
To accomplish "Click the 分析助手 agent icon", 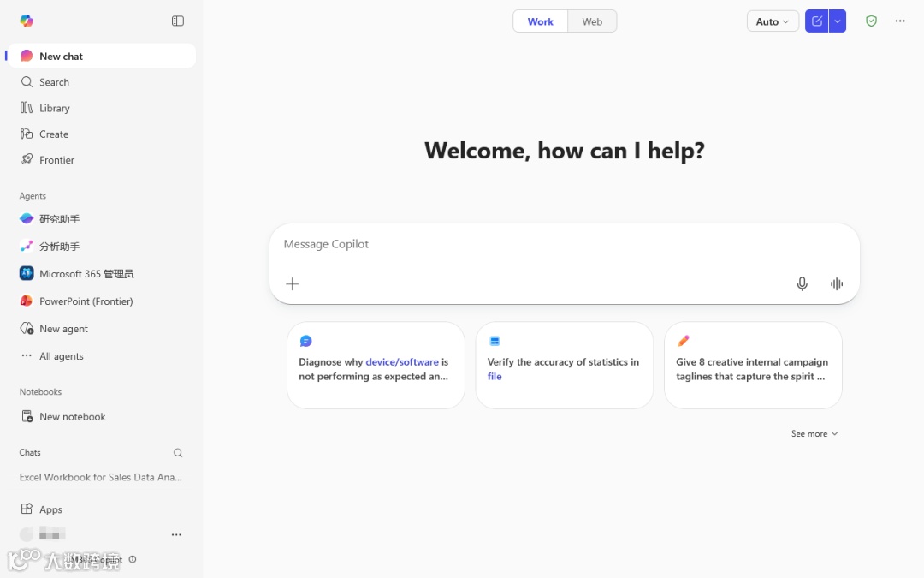I will click(x=27, y=246).
